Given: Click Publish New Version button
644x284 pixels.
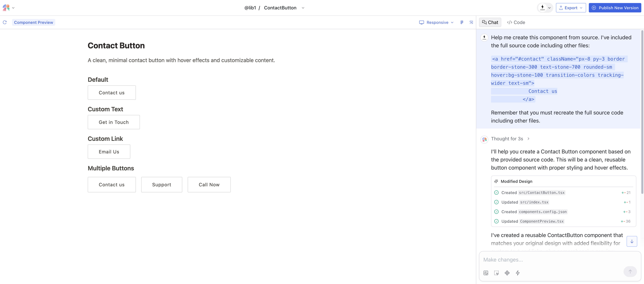Looking at the screenshot, I should (615, 8).
